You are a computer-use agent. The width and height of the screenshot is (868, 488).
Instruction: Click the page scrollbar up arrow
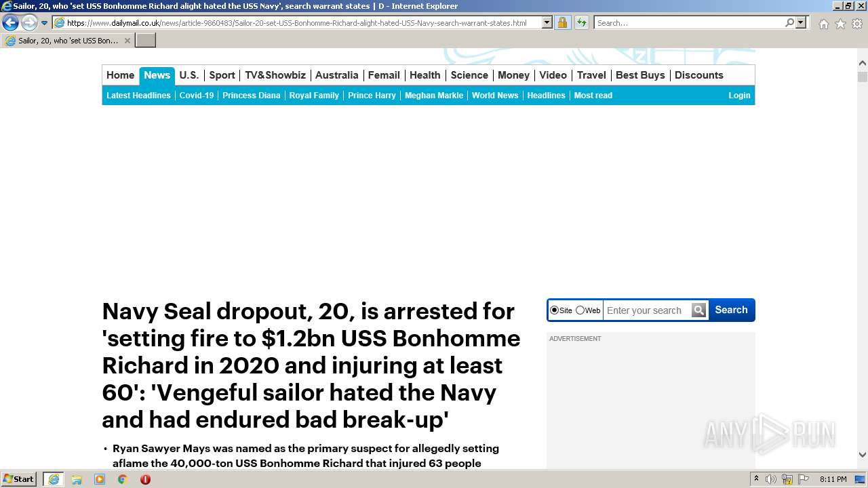(x=863, y=63)
